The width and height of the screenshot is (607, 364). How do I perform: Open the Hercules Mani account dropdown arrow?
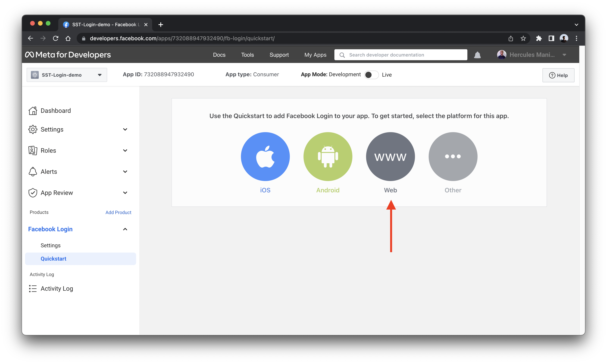564,55
